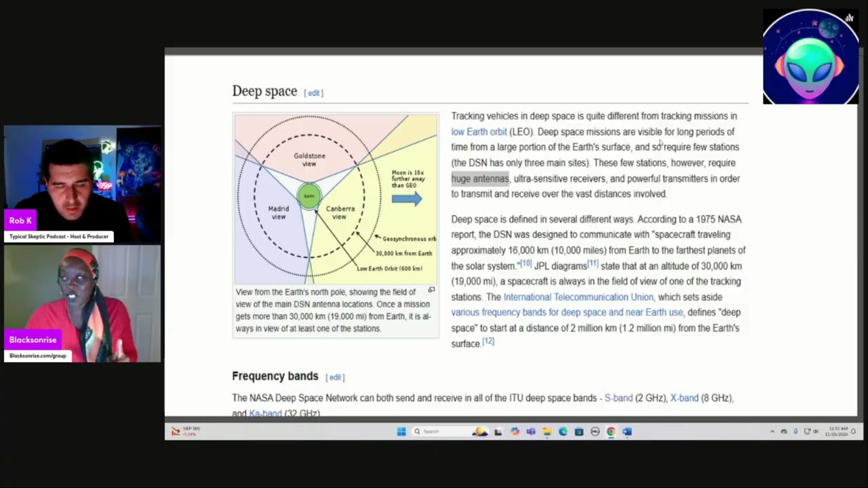Open the various frequency bands link
Image resolution: width=868 pixels, height=488 pixels.
(x=567, y=312)
